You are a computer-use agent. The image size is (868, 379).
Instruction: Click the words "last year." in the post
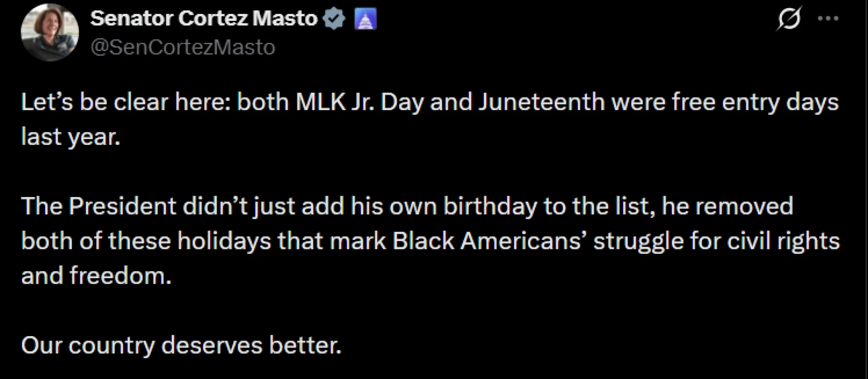pos(71,136)
